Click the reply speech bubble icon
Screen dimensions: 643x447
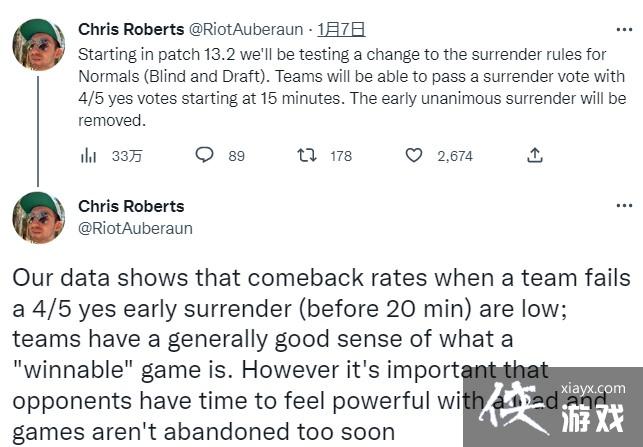pos(204,155)
